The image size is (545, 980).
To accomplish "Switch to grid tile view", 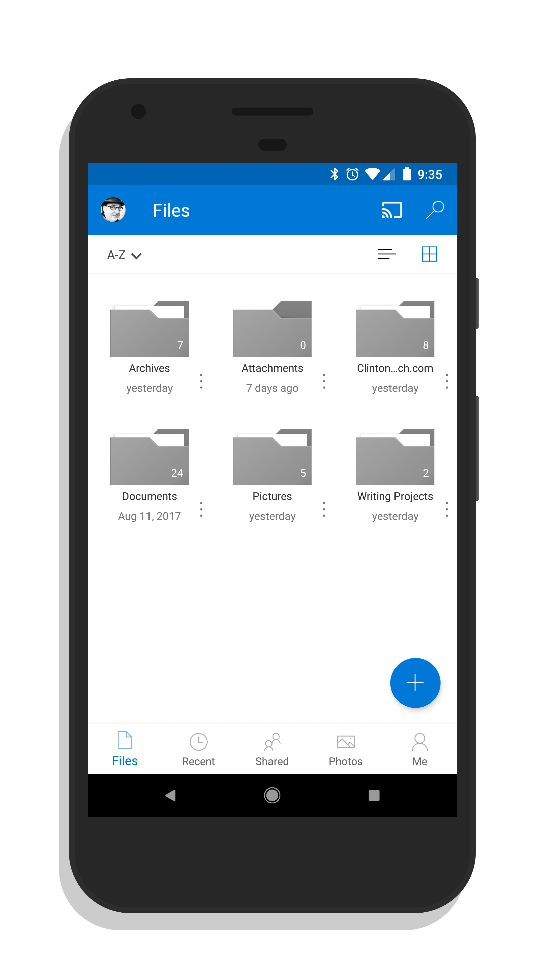I will coord(429,254).
